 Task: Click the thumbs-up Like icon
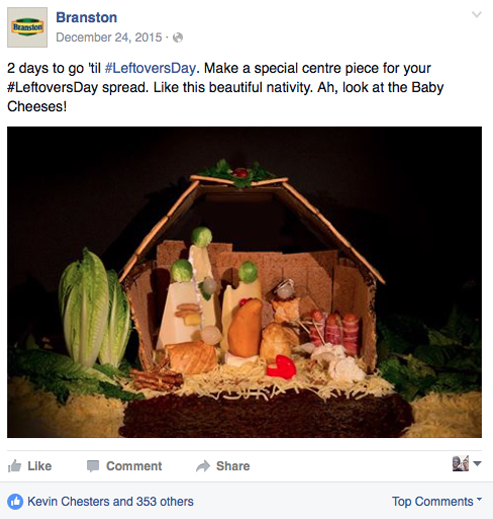[15, 466]
